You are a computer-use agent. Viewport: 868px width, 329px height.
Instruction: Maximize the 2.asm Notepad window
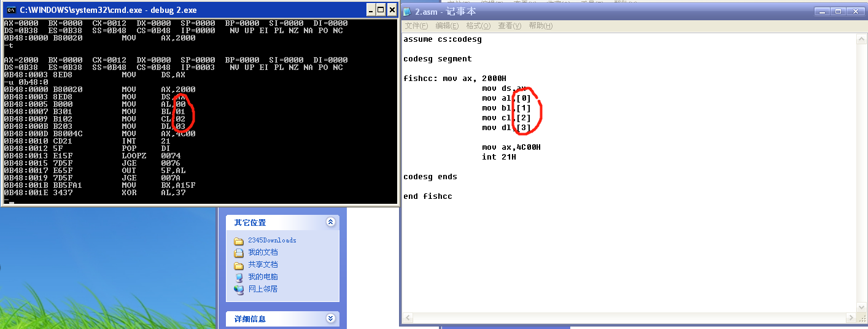coord(838,11)
